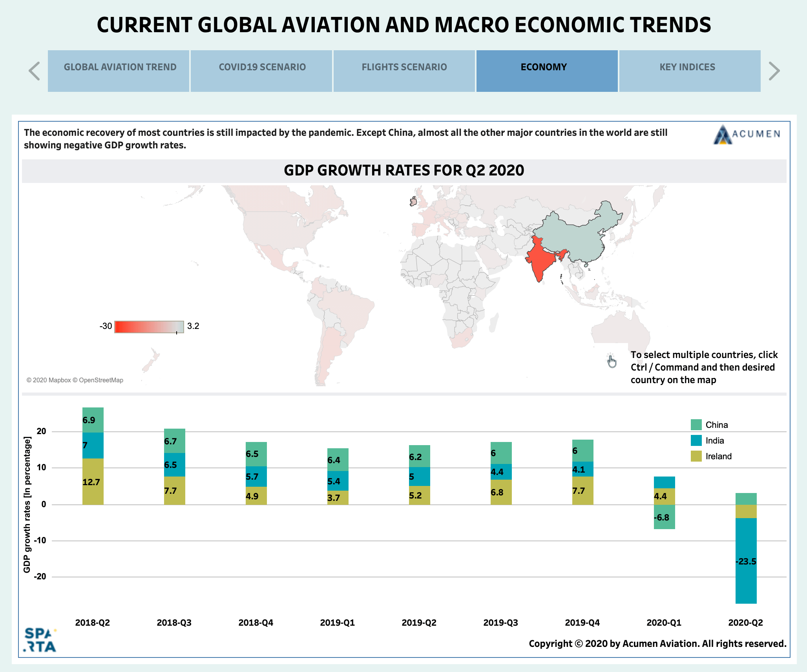This screenshot has width=807, height=672.
Task: Click Ireland 5.2 segment in 2019-Q2
Action: [x=420, y=495]
